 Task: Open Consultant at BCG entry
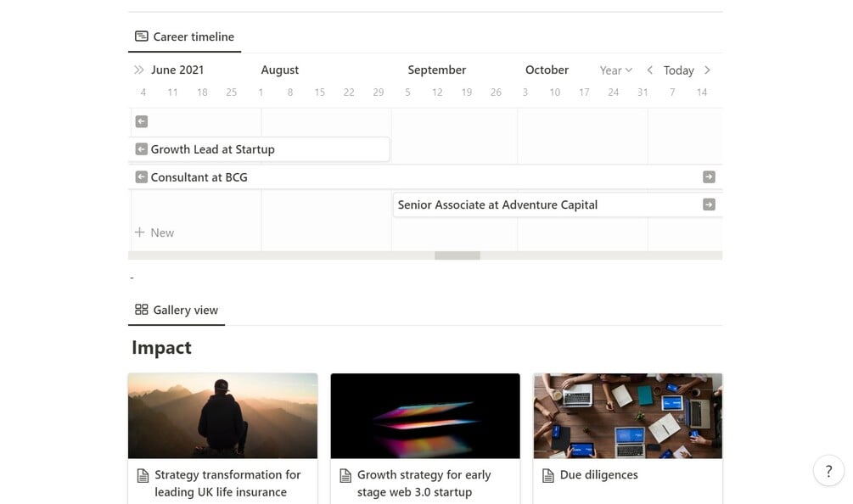pos(425,176)
